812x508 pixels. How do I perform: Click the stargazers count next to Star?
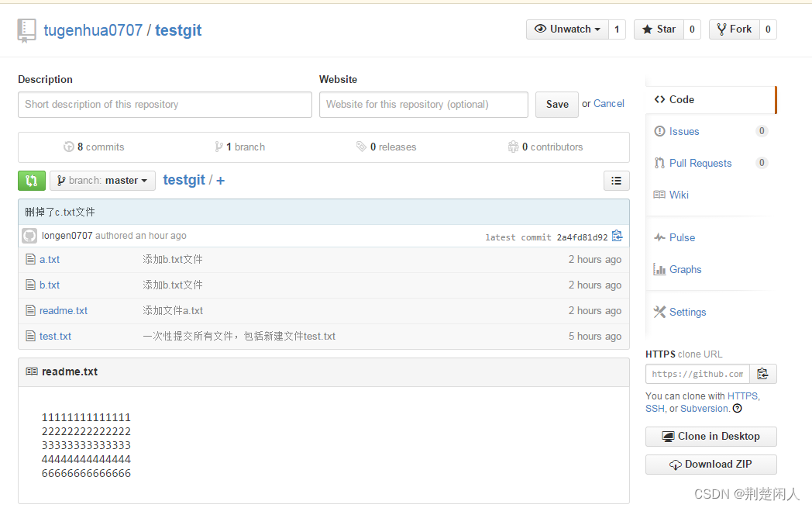(x=692, y=29)
